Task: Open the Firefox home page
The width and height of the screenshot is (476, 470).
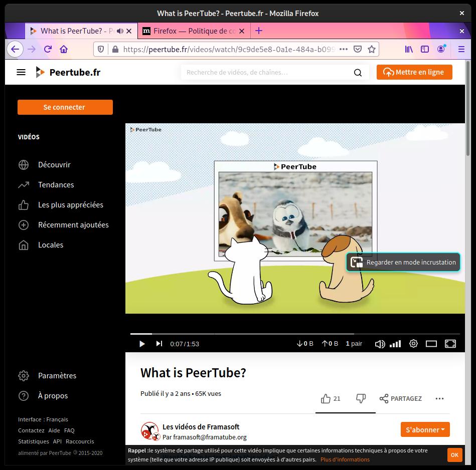Action: [x=64, y=49]
